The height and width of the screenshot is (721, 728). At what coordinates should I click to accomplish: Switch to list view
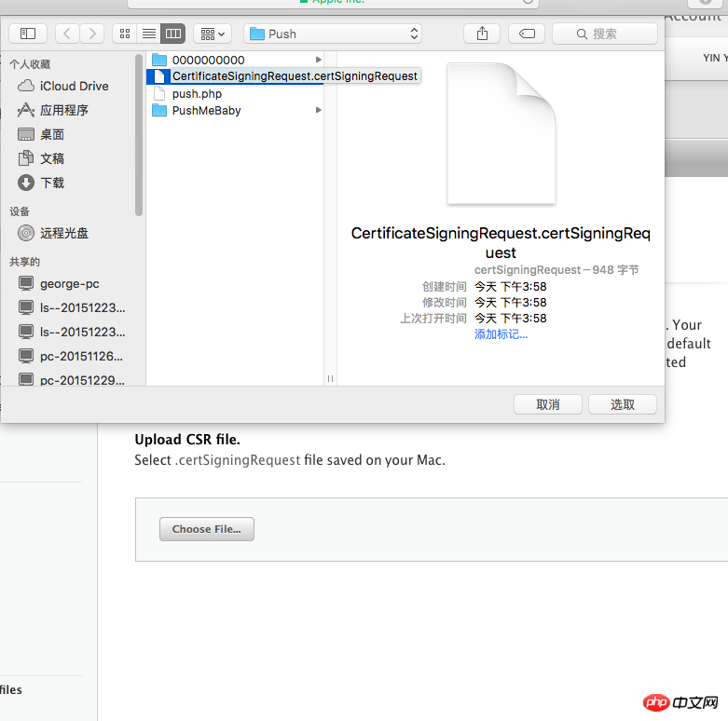(x=149, y=34)
